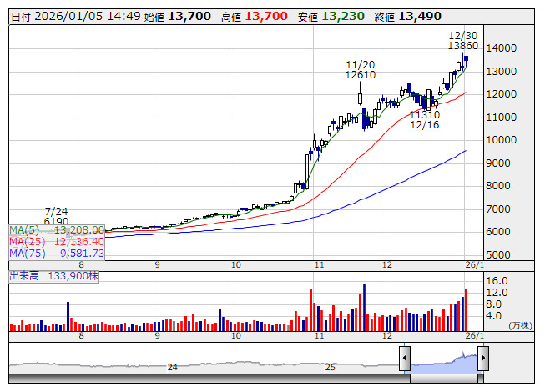
Task: Click the 7/24 6190 low annotation
Action: click(57, 217)
